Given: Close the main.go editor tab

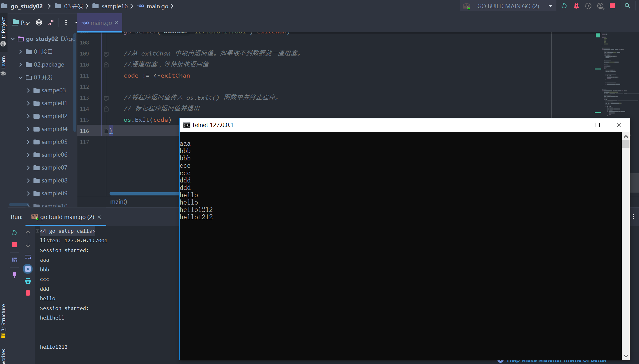Looking at the screenshot, I should click(x=117, y=22).
